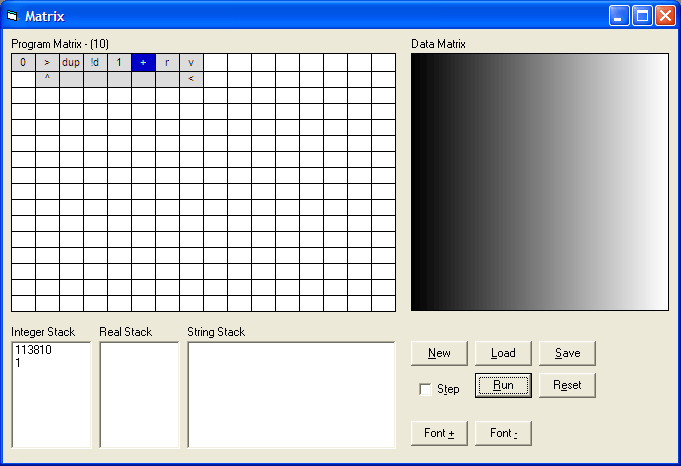
Task: Increase font size with Font + button
Action: coord(439,433)
